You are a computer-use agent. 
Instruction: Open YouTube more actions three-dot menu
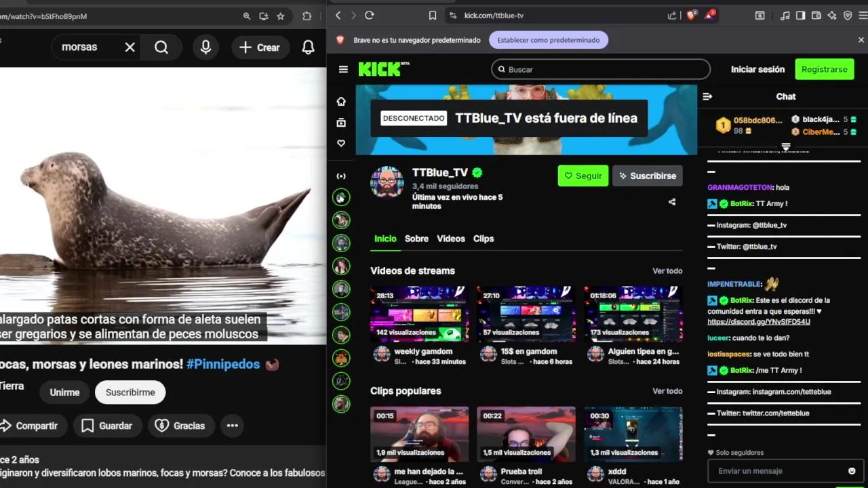[x=233, y=426]
